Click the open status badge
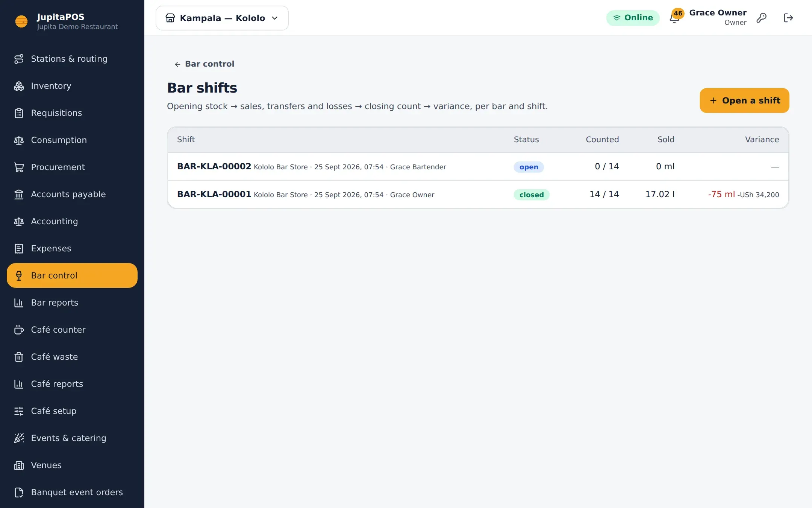This screenshot has width=812, height=508. pyautogui.click(x=529, y=167)
